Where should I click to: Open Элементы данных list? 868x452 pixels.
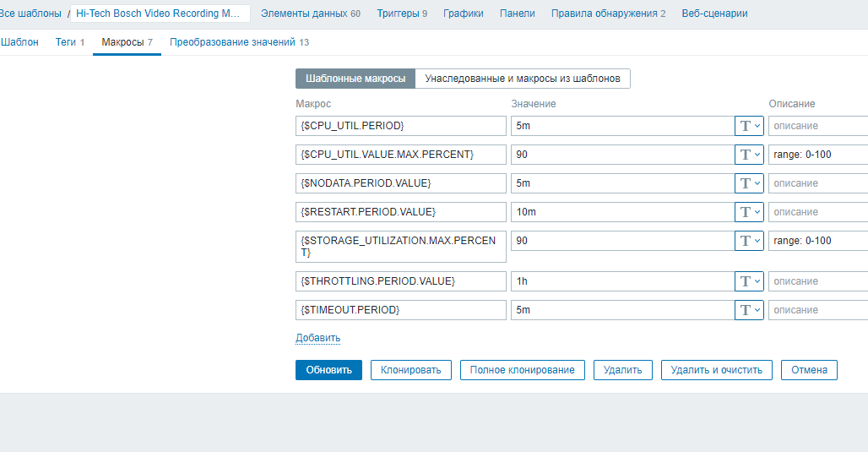[310, 14]
